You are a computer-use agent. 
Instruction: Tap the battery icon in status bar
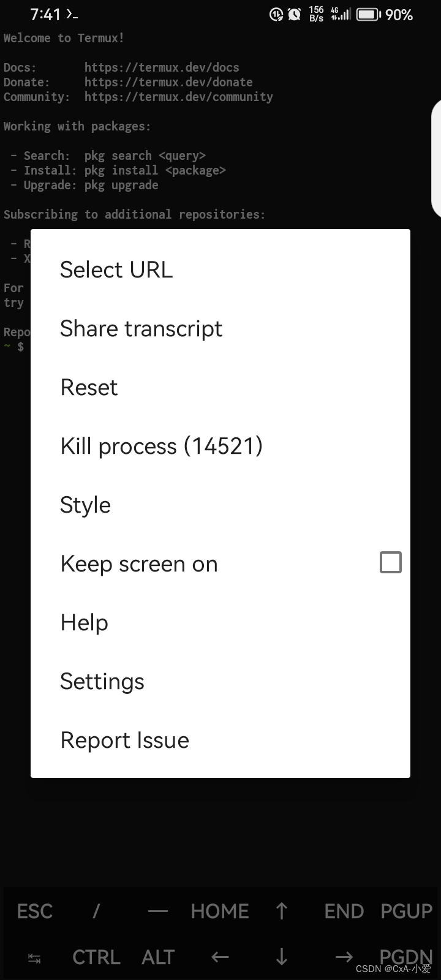pyautogui.click(x=369, y=14)
